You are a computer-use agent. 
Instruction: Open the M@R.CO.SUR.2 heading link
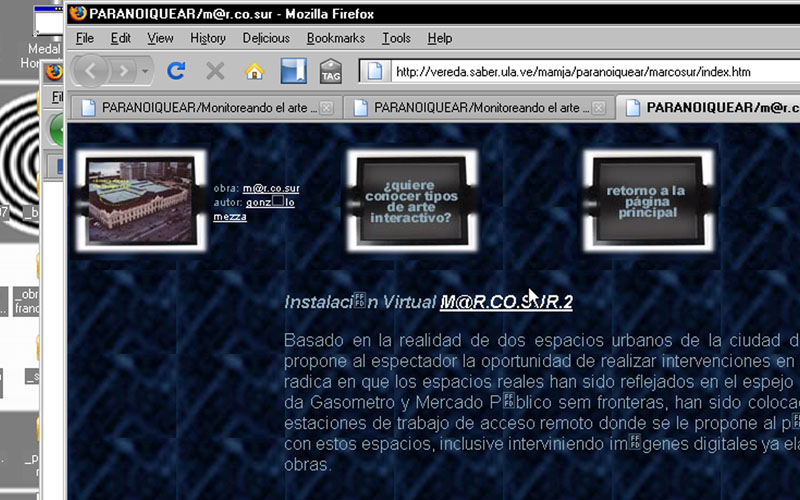506,302
